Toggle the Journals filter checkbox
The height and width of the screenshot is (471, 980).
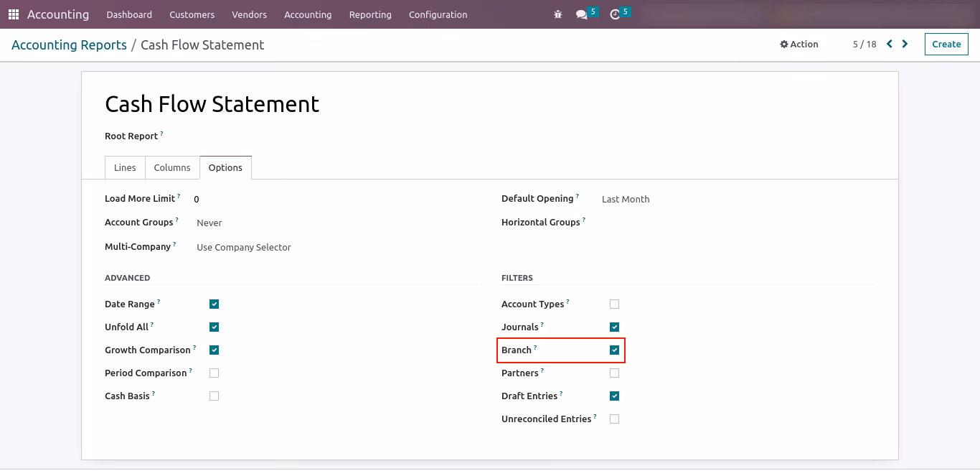pos(614,327)
